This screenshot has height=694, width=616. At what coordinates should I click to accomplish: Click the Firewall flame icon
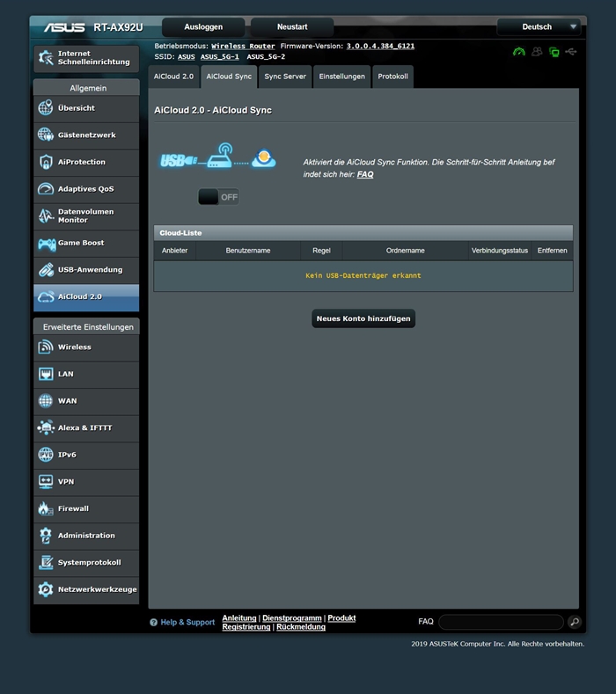coord(46,508)
